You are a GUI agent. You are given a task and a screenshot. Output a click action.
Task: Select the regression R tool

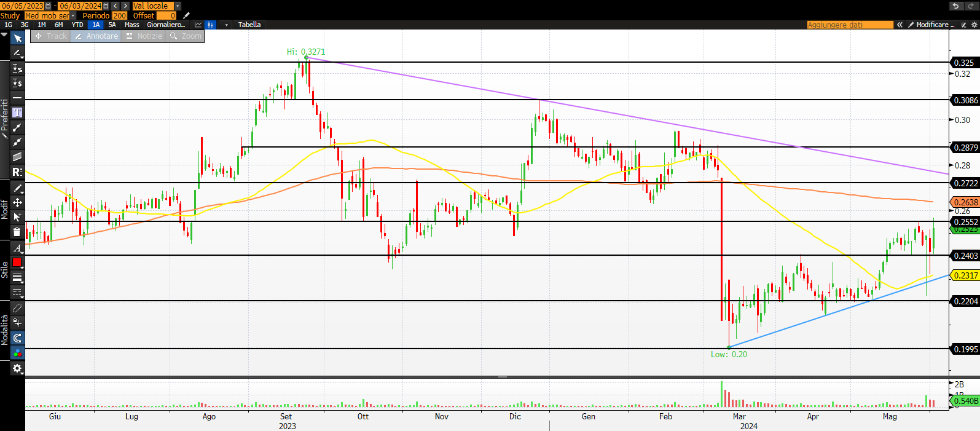[17, 172]
